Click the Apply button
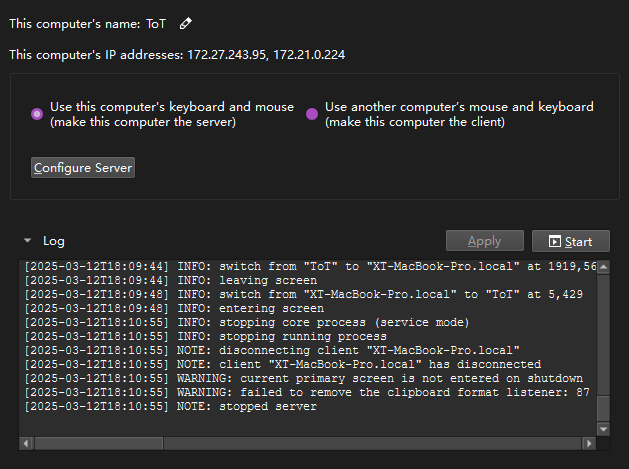This screenshot has width=629, height=469. [x=485, y=241]
